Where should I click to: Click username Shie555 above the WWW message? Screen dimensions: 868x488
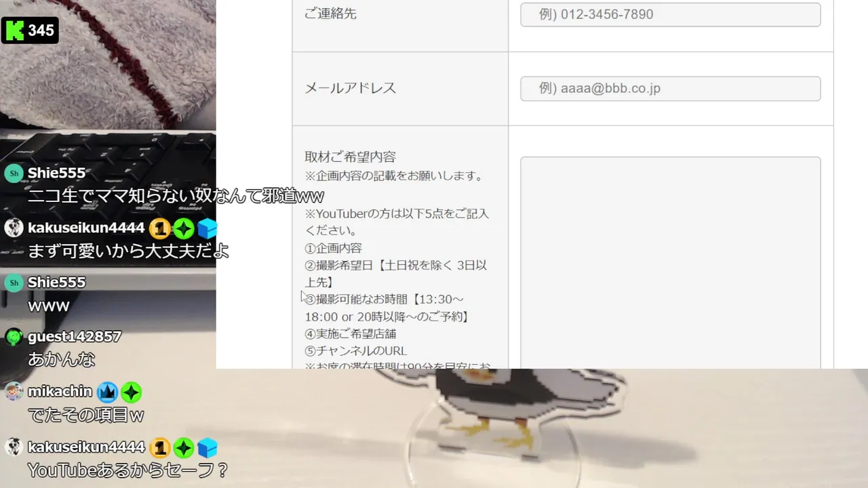point(56,282)
